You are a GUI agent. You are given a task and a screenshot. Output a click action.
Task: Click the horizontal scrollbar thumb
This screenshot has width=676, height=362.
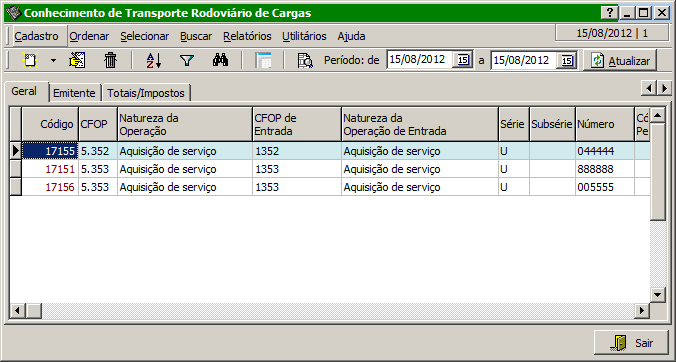click(33, 310)
